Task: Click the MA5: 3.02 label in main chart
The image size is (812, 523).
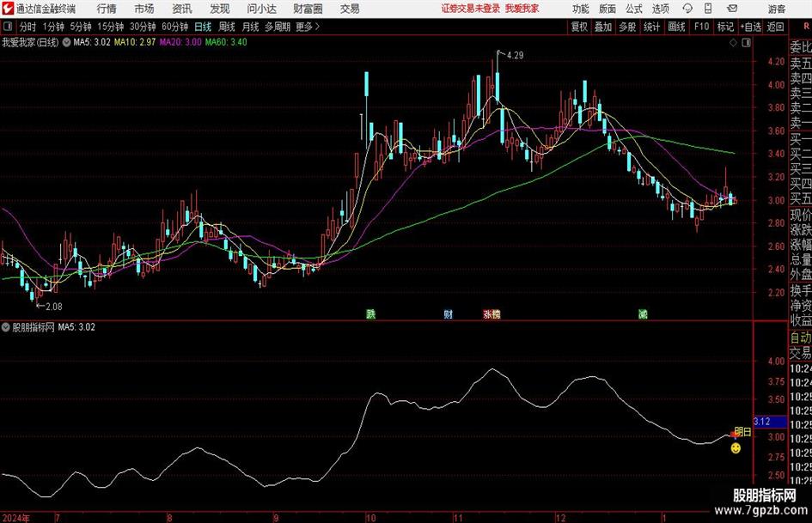Action: [x=92, y=42]
